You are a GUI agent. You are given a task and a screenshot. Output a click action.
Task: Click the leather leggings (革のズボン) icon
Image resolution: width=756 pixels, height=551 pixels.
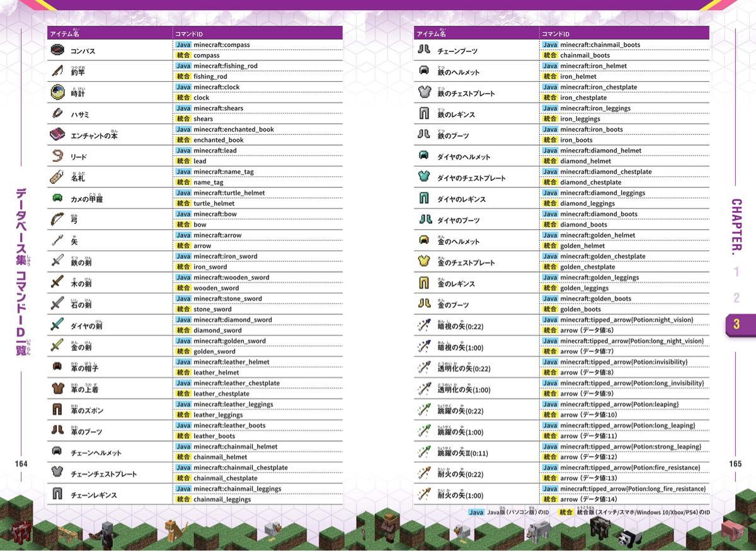[57, 410]
